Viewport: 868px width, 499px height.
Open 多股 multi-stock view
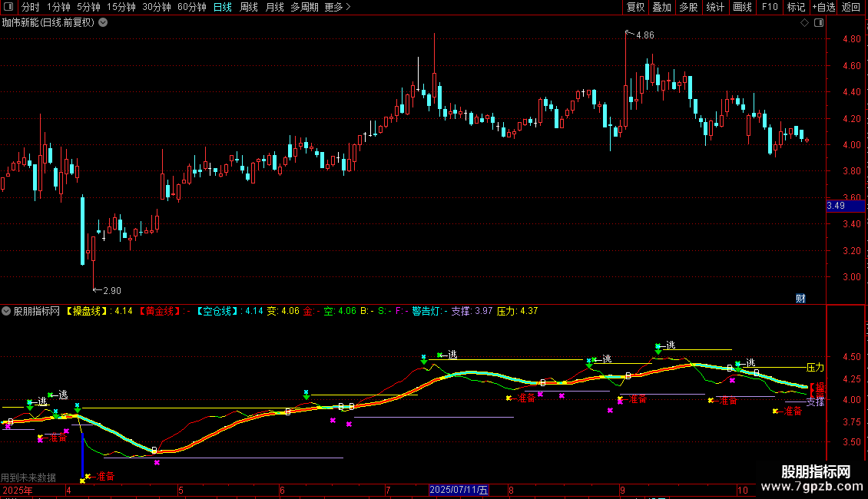[x=688, y=7]
